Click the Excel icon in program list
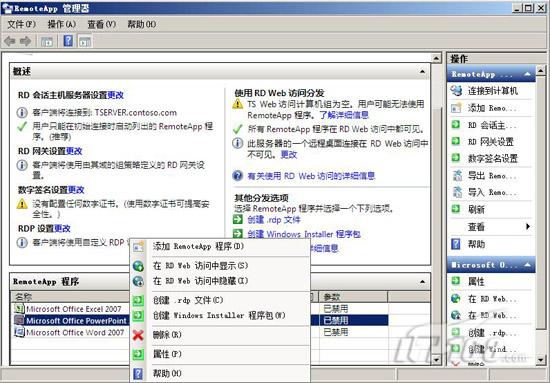550x383 pixels. [19, 309]
